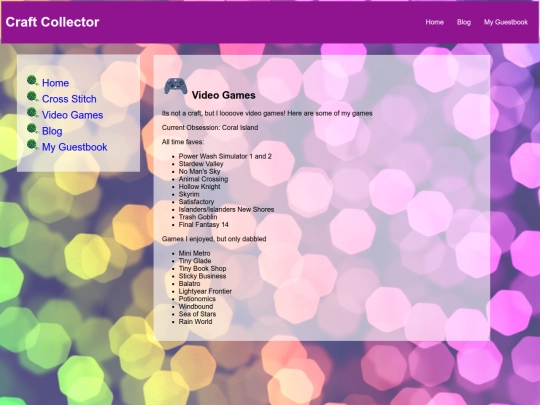This screenshot has width=540, height=405.
Task: Click the game controller icon by the heading
Action: point(176,86)
